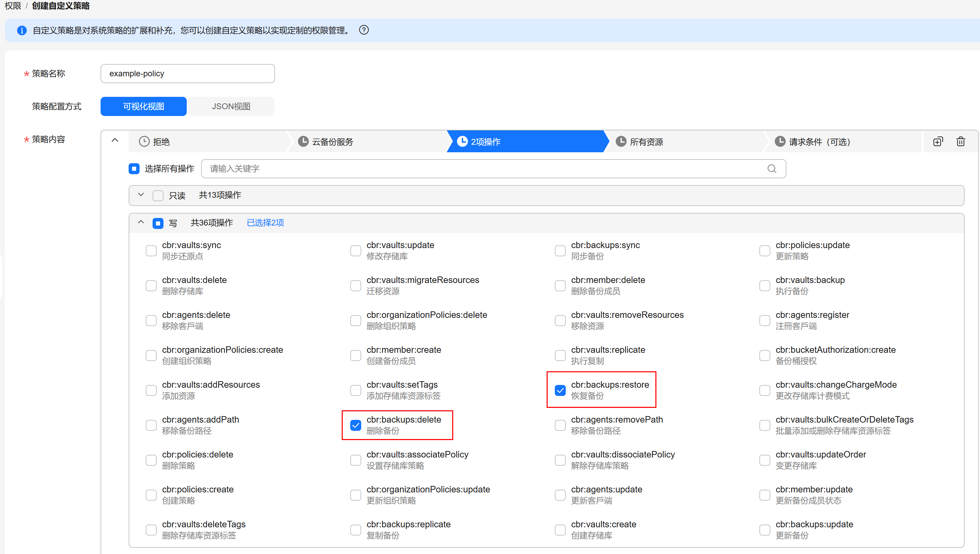Click the copy statement icon
Screen dimensions: 980x554
pyautogui.click(x=938, y=142)
